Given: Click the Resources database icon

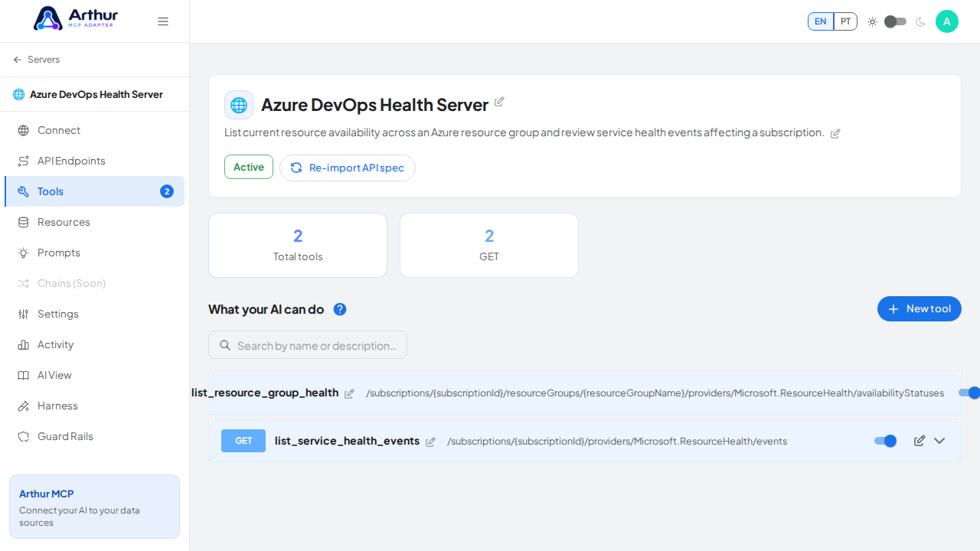Looking at the screenshot, I should pyautogui.click(x=23, y=222).
